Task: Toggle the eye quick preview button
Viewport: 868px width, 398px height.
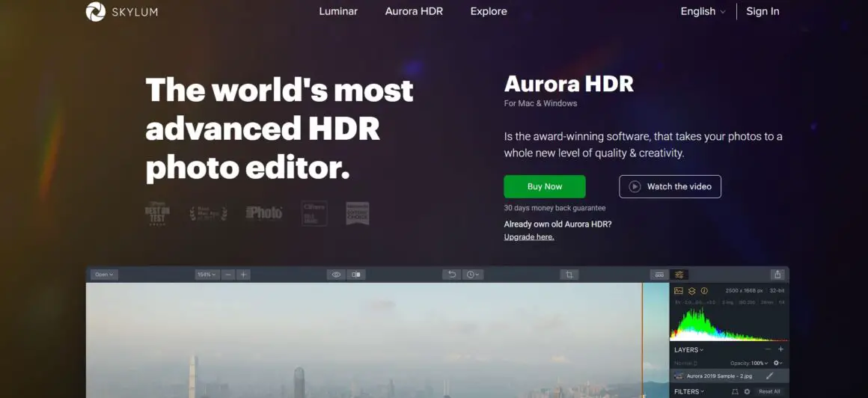Action: click(x=336, y=275)
